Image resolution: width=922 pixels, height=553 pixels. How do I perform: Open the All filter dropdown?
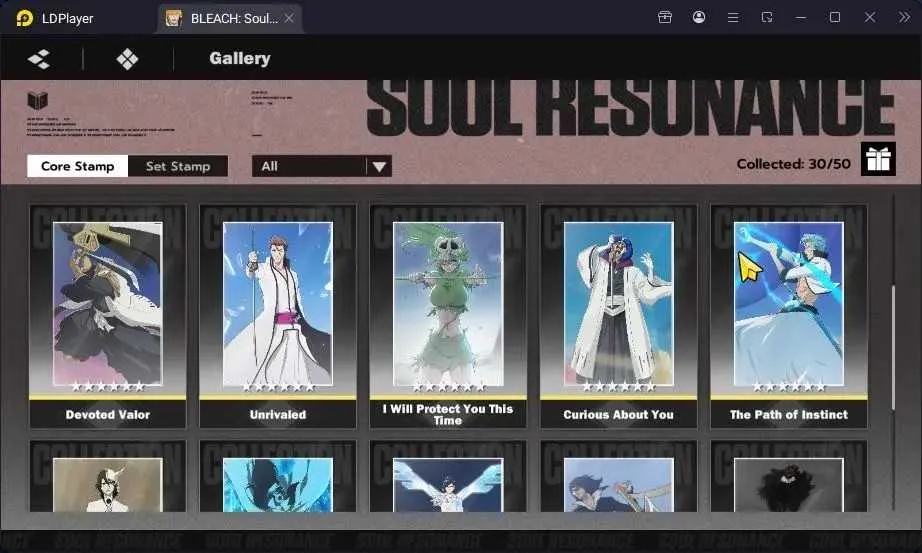(x=322, y=166)
